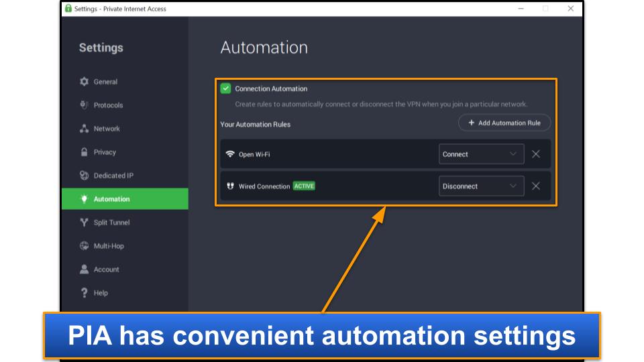The width and height of the screenshot is (644, 362).
Task: Click the Automation page heading
Action: [x=264, y=48]
